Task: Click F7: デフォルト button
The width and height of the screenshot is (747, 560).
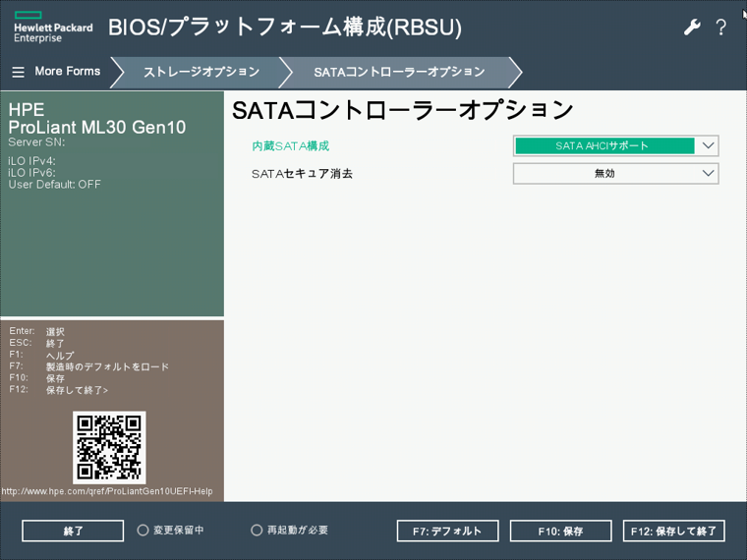Action: [447, 531]
